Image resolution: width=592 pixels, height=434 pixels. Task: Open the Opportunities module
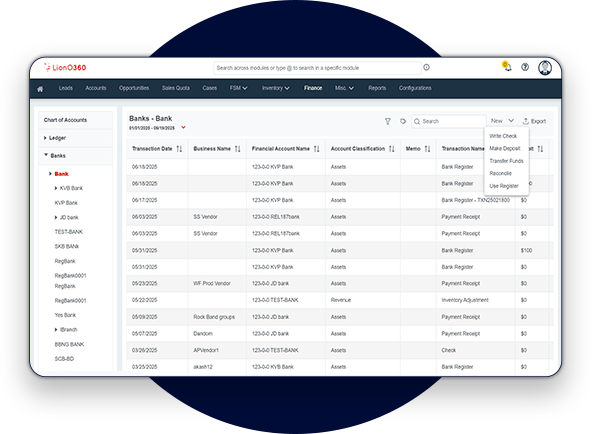click(x=134, y=88)
